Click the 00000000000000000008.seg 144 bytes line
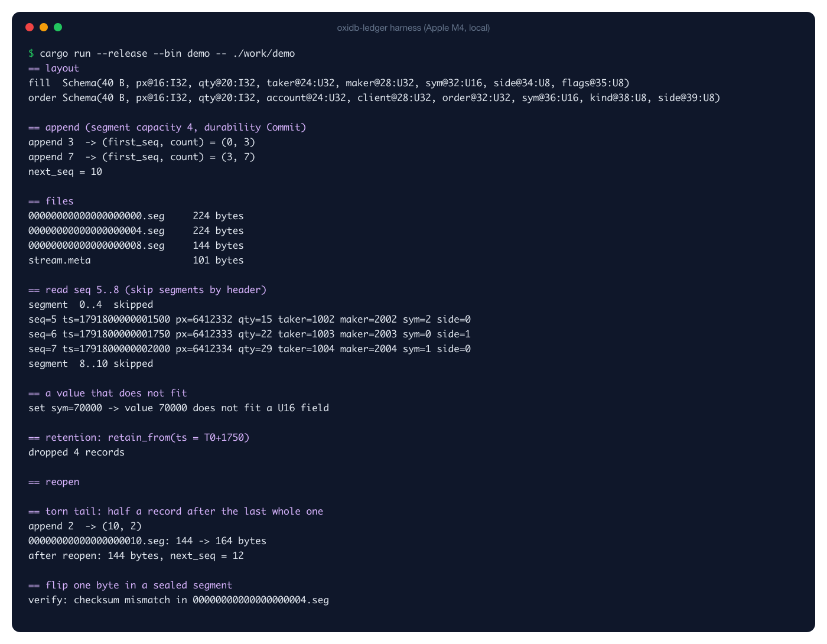This screenshot has width=827, height=644. click(x=136, y=246)
